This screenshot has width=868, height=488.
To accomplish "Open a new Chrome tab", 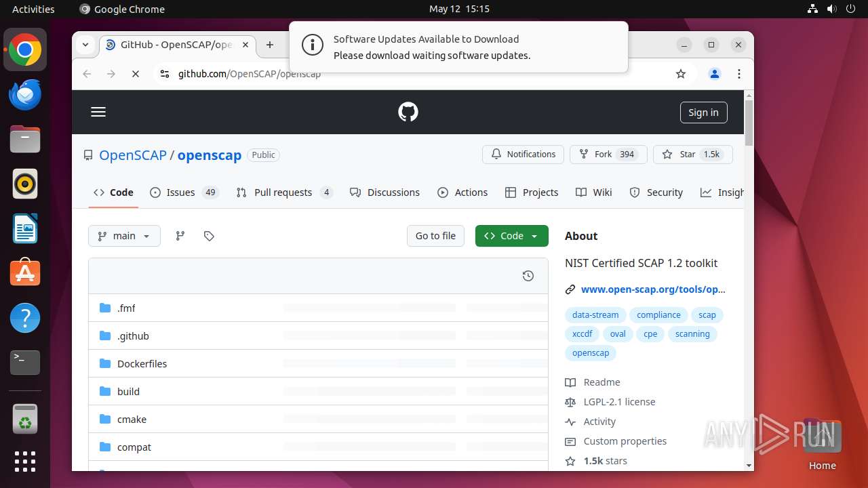I will tap(270, 45).
